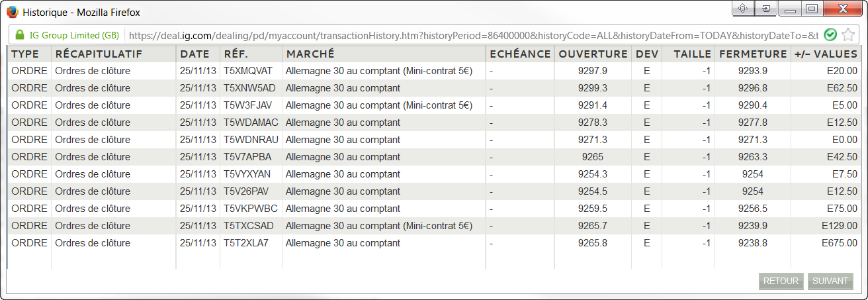Click the RÉCAPITULATIF column header
Image resolution: width=868 pixels, height=300 pixels.
[x=99, y=54]
